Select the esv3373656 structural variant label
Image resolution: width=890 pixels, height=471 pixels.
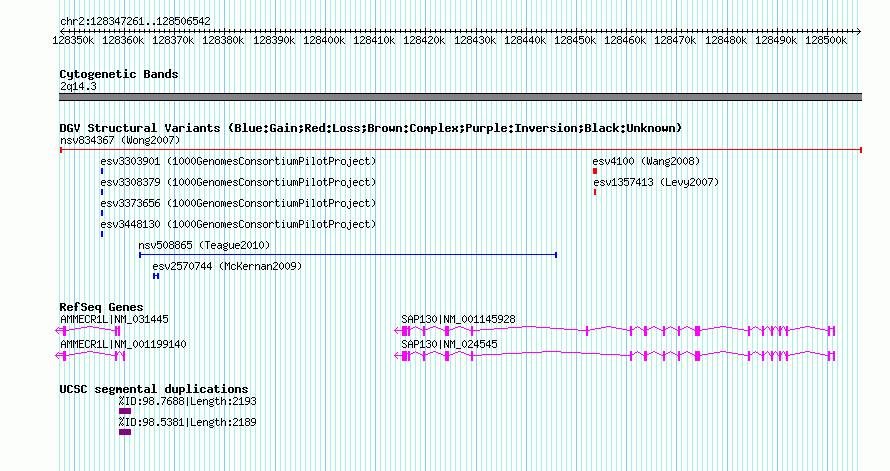pyautogui.click(x=238, y=203)
